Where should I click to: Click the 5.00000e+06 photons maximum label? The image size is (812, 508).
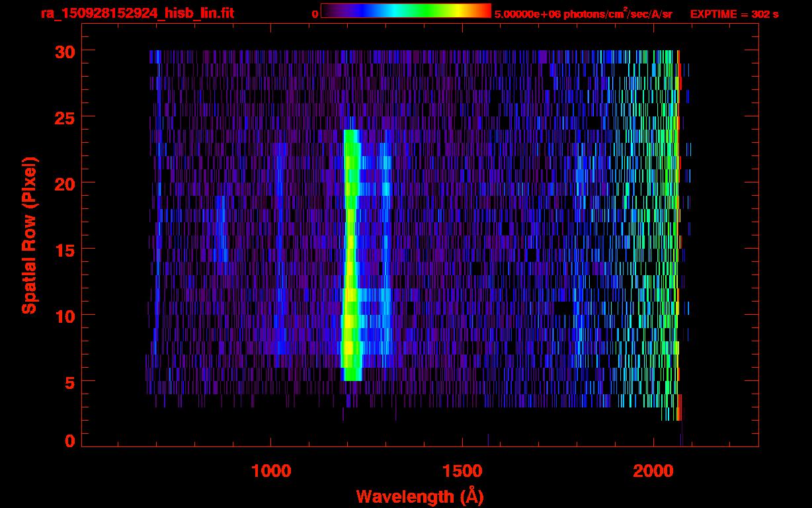click(583, 14)
